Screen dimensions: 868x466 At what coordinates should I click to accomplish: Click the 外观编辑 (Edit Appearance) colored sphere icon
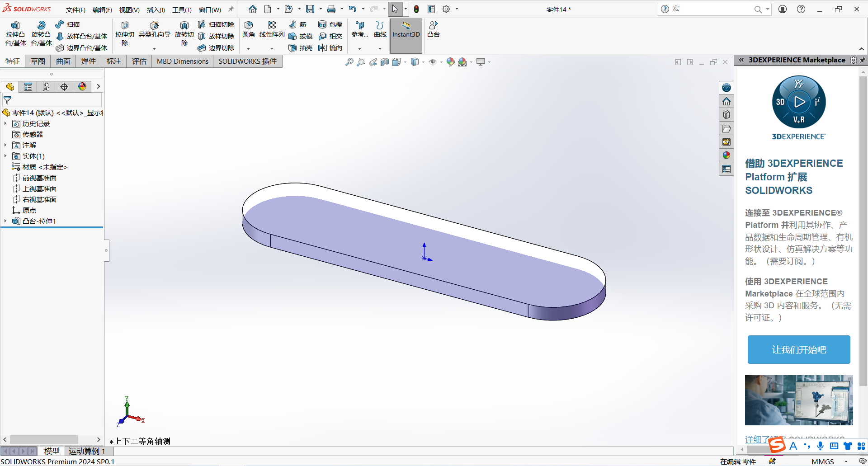tap(450, 62)
